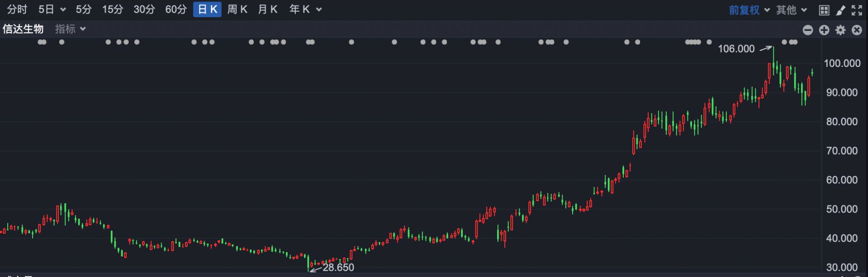The image size is (868, 277).
Task: Open the multi-chart grid layout icon
Action: tap(824, 10)
